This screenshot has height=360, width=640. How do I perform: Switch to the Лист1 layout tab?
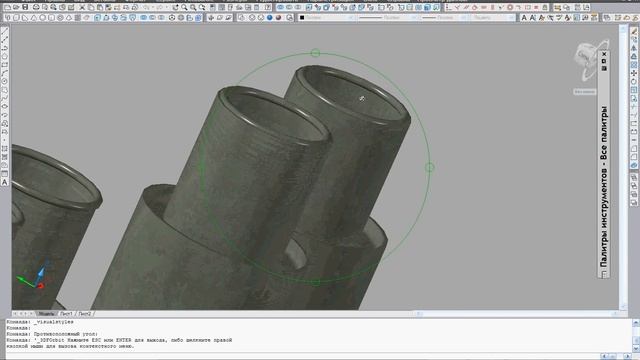pos(66,313)
